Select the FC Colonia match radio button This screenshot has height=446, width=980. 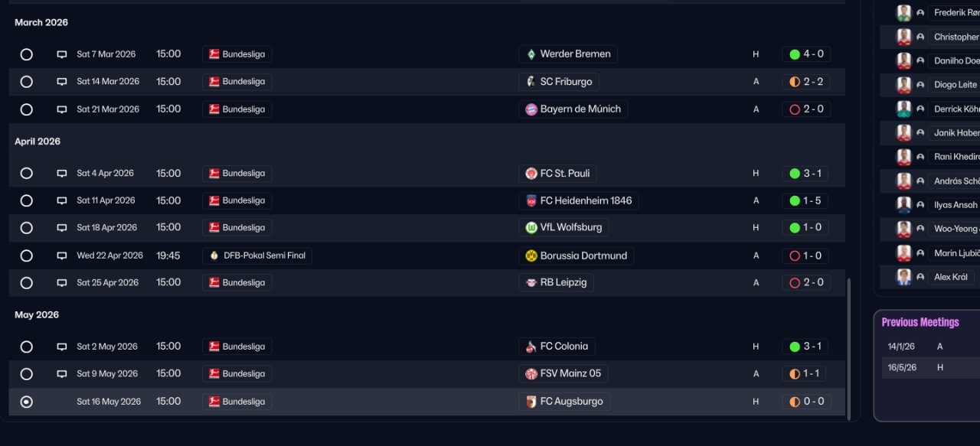[27, 347]
